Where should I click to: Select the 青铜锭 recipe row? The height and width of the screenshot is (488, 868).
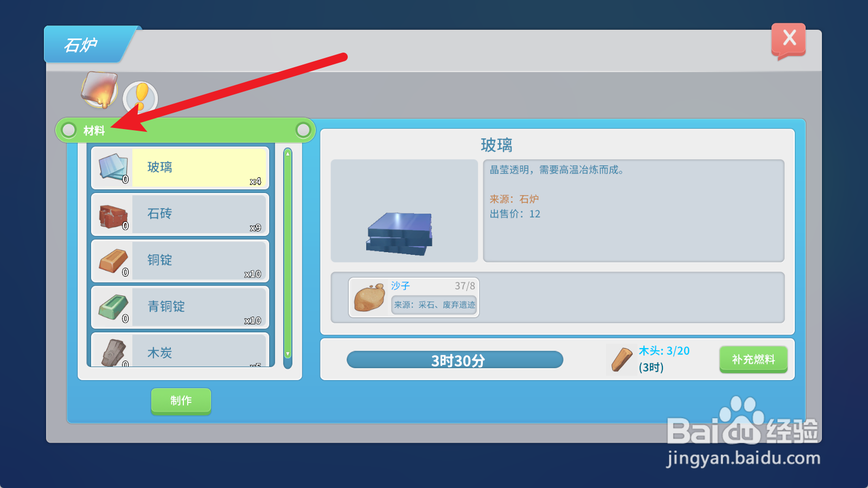(x=180, y=307)
